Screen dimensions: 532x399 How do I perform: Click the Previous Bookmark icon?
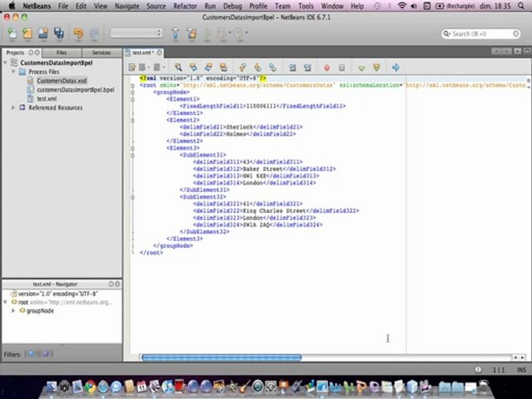(243, 67)
